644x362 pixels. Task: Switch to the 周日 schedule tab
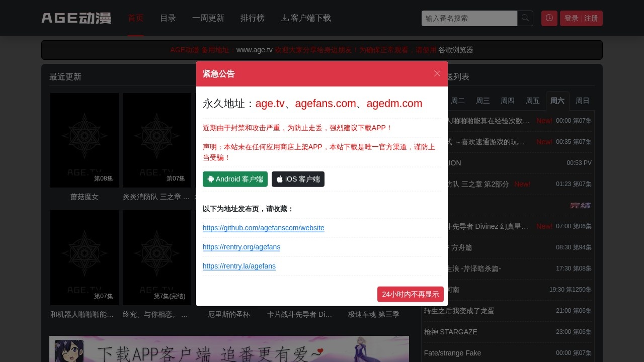pos(583,101)
